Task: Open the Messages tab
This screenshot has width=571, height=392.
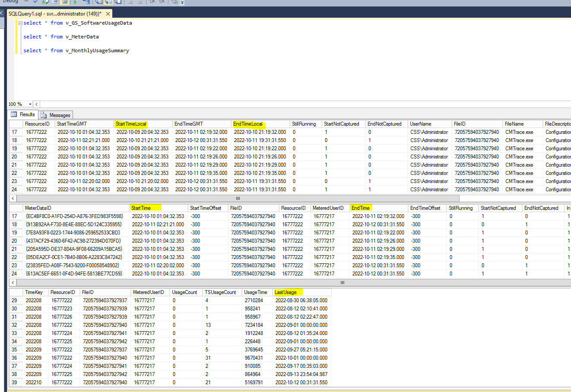Action: point(56,115)
